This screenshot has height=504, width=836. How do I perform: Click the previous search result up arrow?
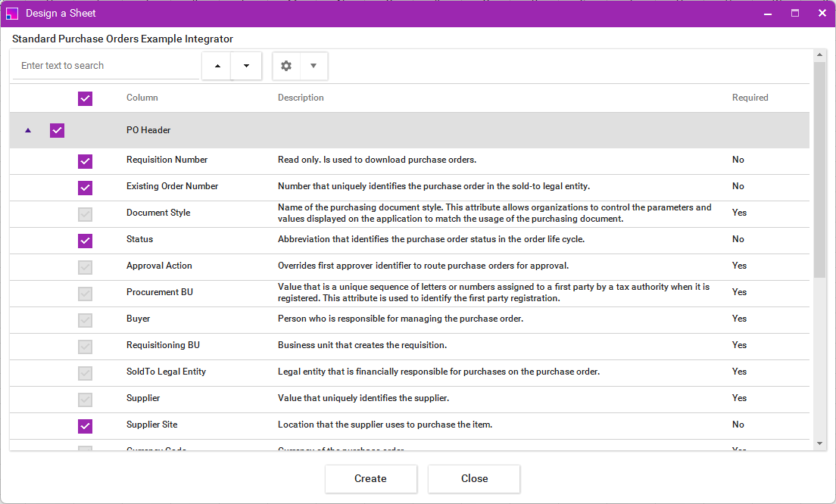pyautogui.click(x=216, y=66)
